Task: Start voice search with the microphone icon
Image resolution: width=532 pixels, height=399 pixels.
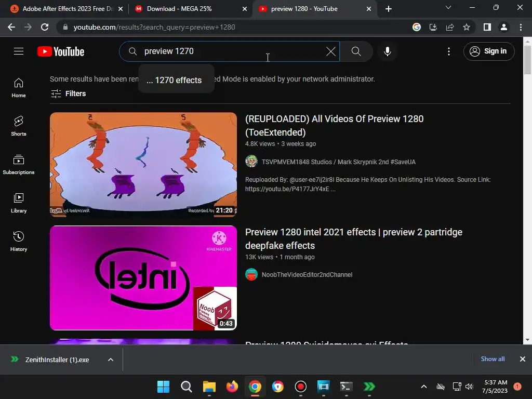Action: (387, 51)
